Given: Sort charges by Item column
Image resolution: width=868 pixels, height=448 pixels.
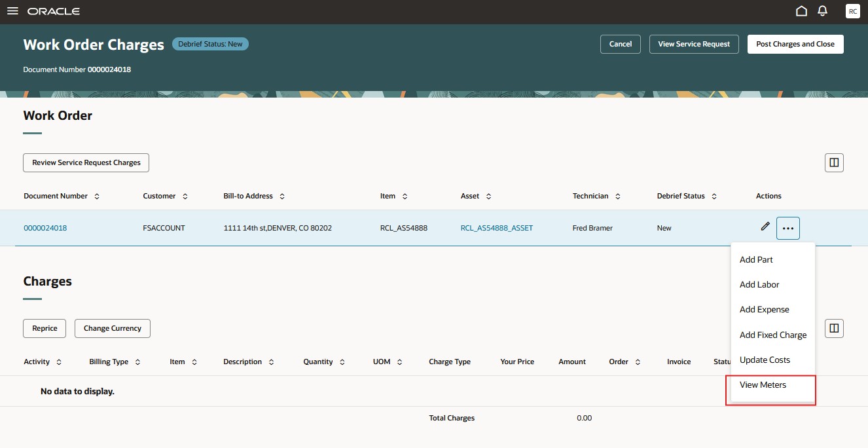Looking at the screenshot, I should tap(194, 362).
